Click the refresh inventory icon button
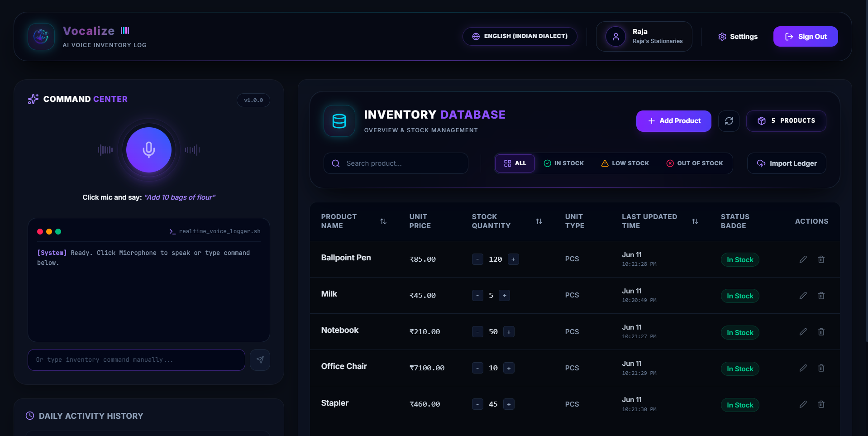The width and height of the screenshot is (868, 436). point(729,121)
